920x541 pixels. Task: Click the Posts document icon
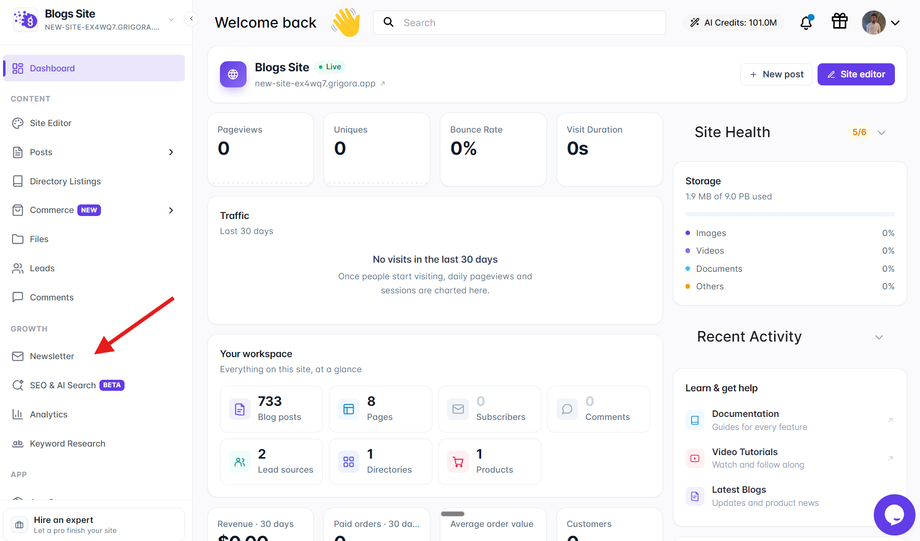click(18, 152)
